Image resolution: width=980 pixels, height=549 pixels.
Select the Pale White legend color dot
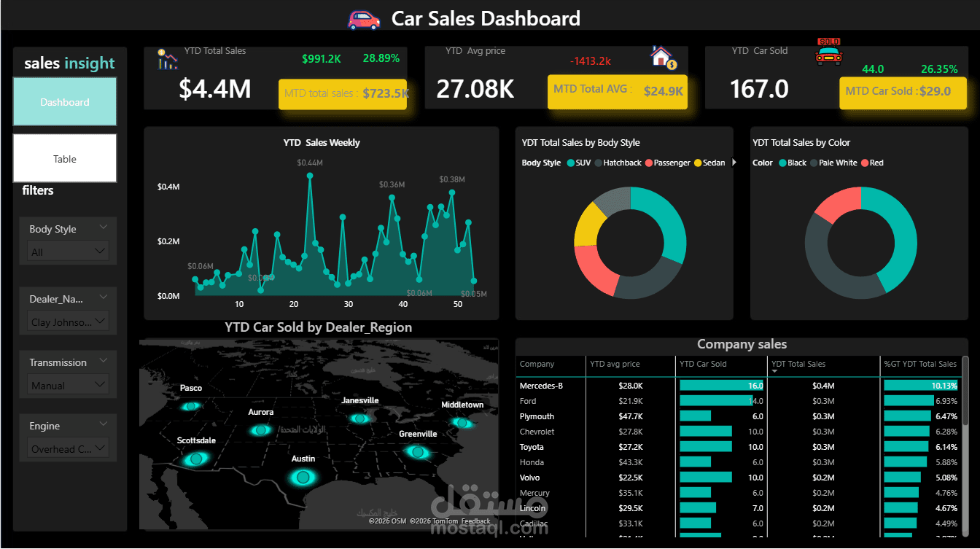pyautogui.click(x=814, y=163)
